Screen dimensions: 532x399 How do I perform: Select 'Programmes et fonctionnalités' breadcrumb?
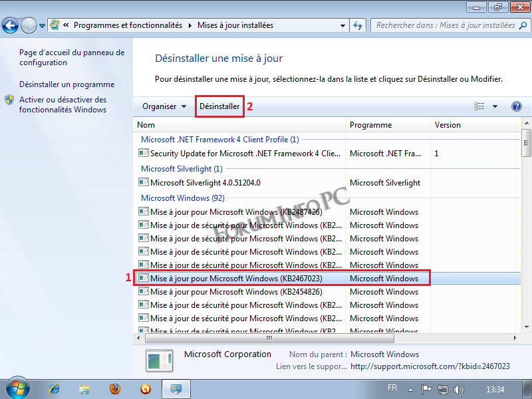pyautogui.click(x=128, y=25)
